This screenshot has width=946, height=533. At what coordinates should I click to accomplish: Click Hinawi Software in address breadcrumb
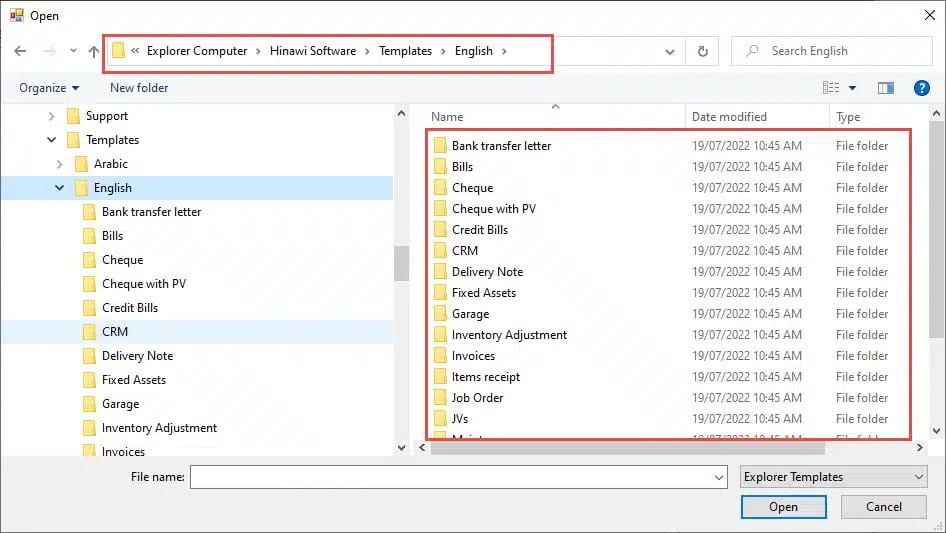312,51
